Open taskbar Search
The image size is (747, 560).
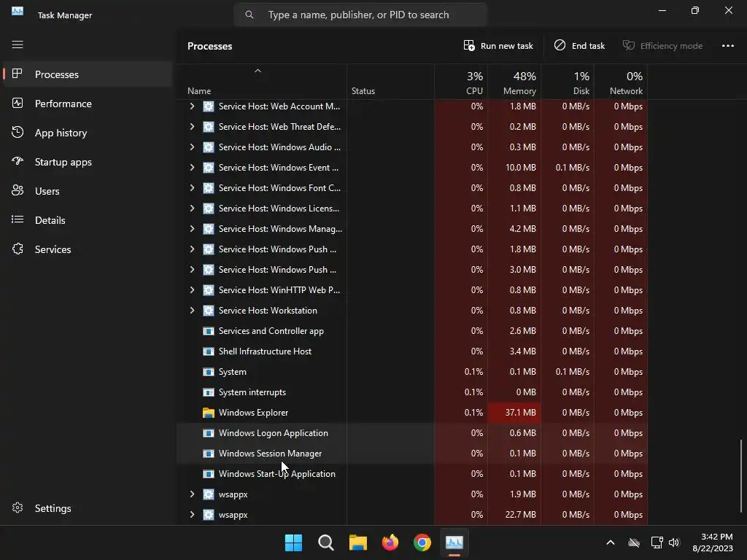[326, 542]
